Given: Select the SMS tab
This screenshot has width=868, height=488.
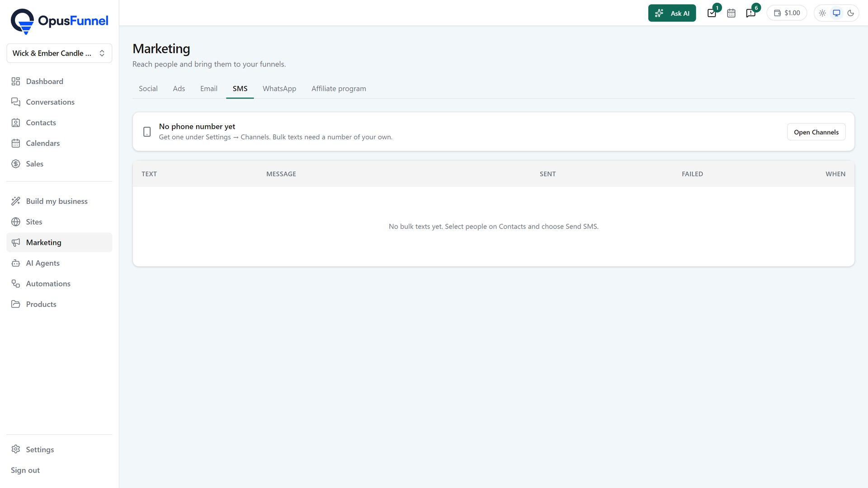Looking at the screenshot, I should (x=240, y=89).
